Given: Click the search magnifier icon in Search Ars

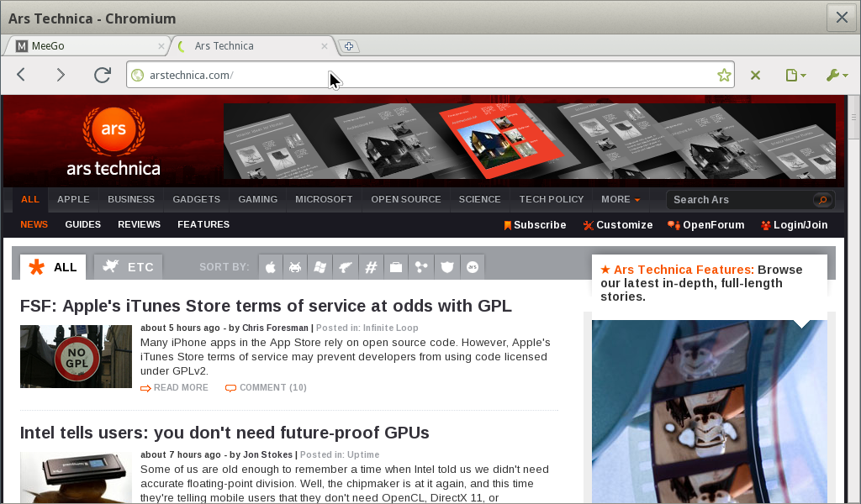Looking at the screenshot, I should point(822,200).
